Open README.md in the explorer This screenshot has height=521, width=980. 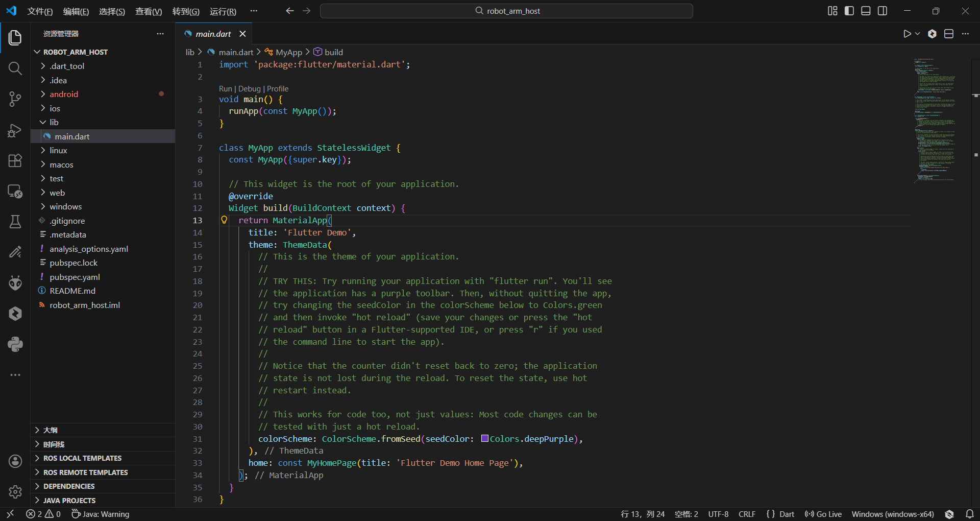pos(103,291)
